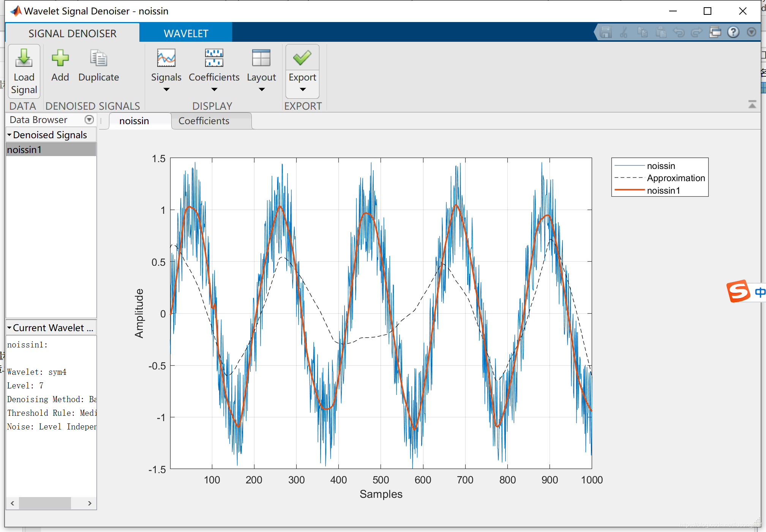Image resolution: width=766 pixels, height=532 pixels.
Task: Click the green Add denoised signal icon
Action: 60,58
